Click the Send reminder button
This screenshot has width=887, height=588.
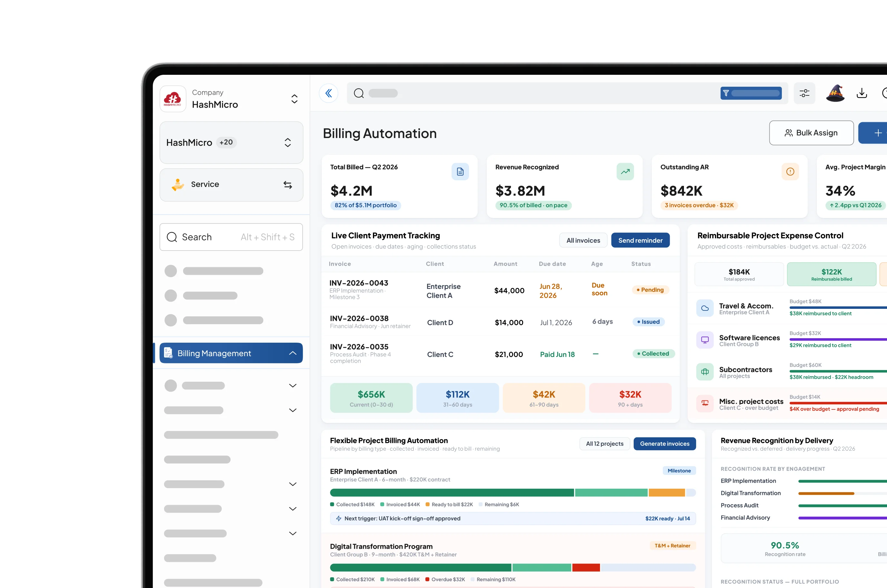(x=640, y=240)
